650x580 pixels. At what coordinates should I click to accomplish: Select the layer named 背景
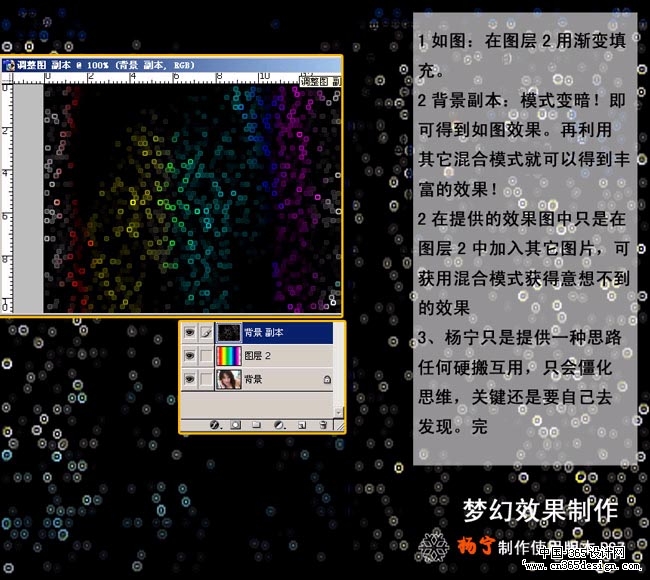[253, 379]
